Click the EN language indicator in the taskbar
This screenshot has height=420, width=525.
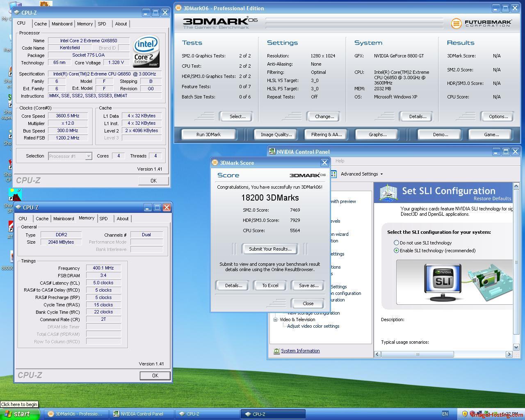coord(445,414)
